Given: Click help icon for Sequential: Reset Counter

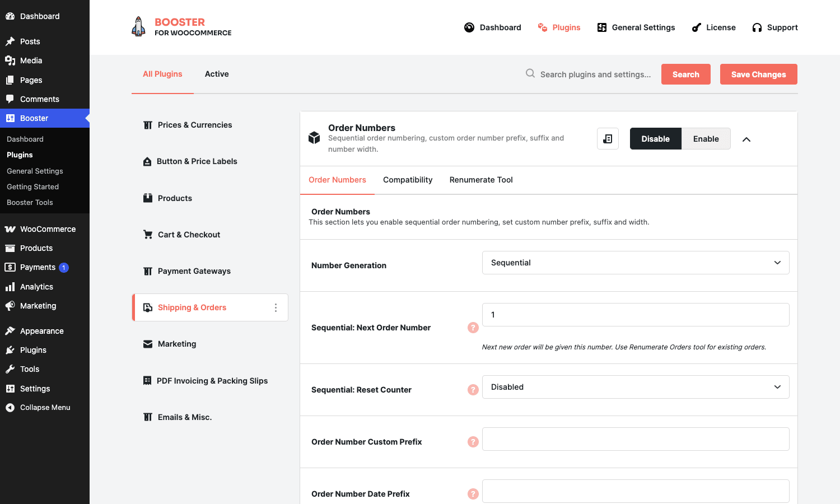Looking at the screenshot, I should [x=473, y=390].
